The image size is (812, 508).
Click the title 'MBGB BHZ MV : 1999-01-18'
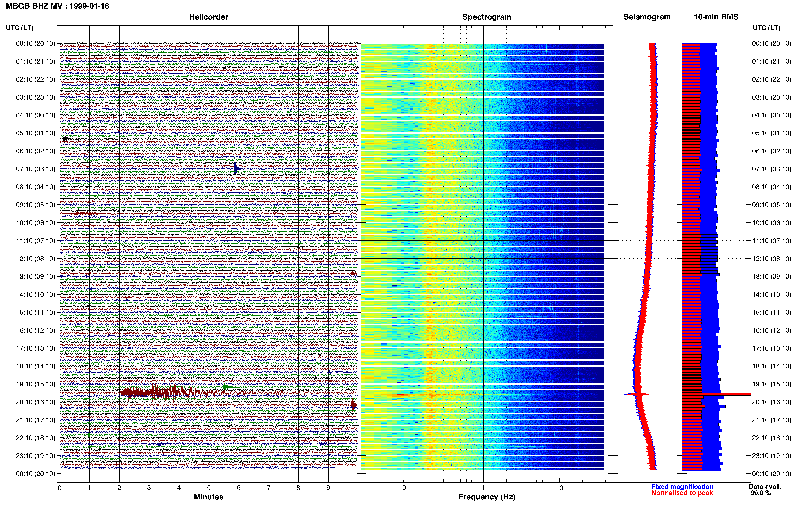57,6
